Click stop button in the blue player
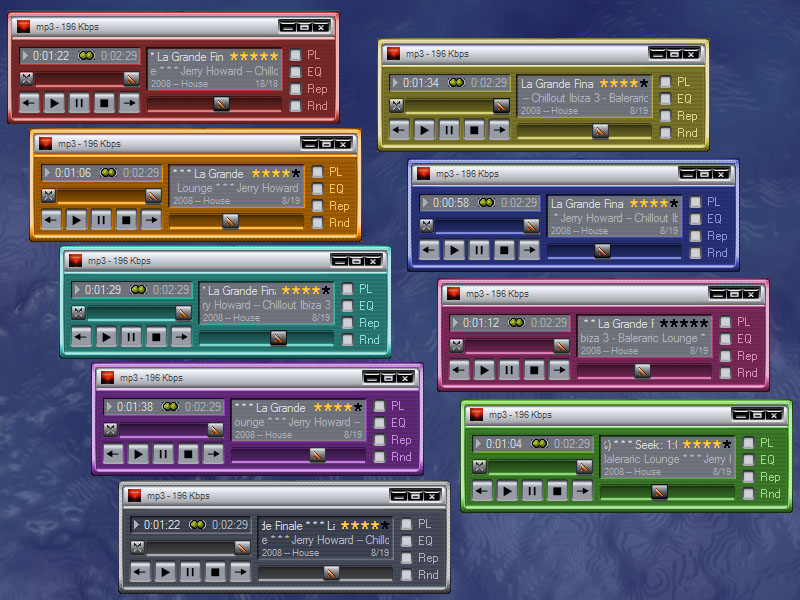800x600 pixels. (x=504, y=250)
